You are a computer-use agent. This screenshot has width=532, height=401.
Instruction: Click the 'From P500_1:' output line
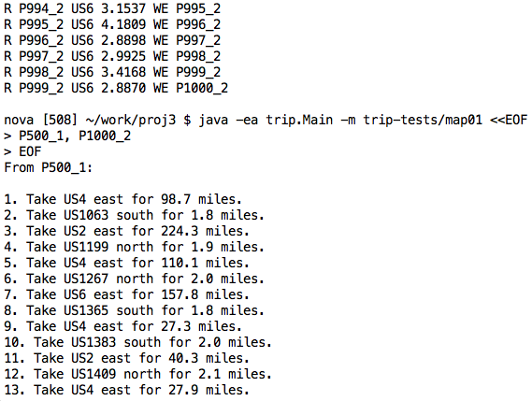49,167
